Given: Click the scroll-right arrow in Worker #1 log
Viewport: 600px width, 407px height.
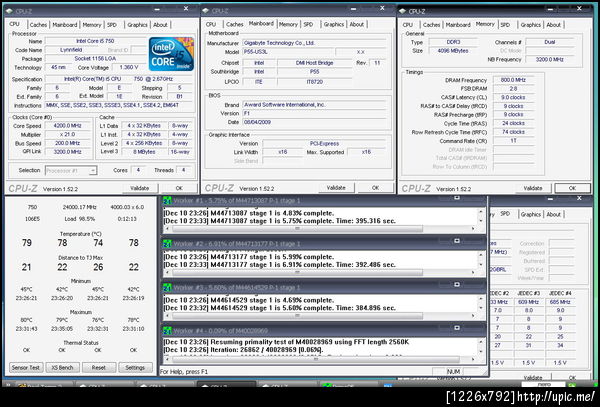Looking at the screenshot, I should 473,229.
